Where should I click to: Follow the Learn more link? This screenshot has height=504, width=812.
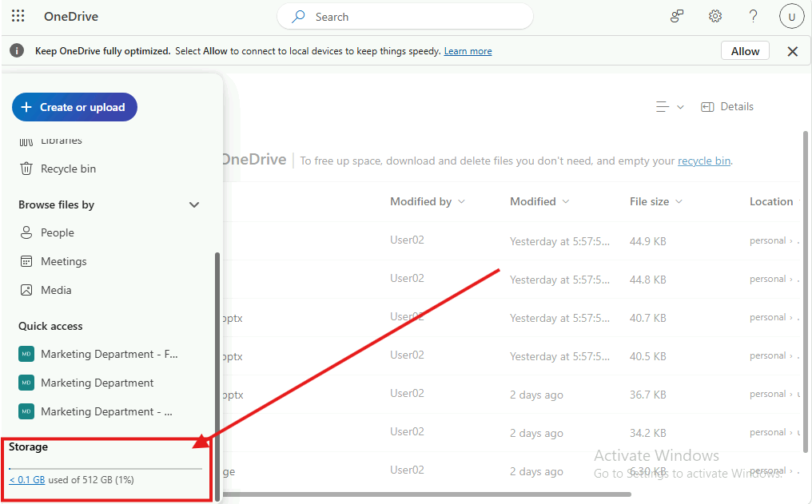(468, 50)
